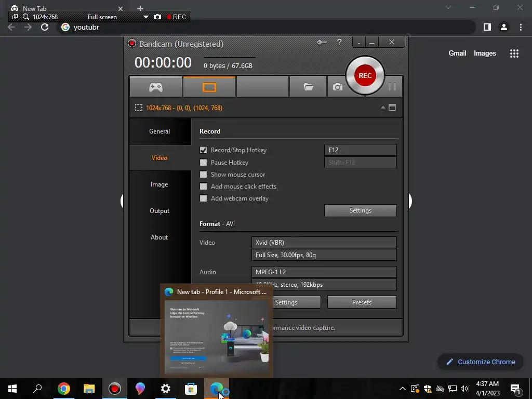This screenshot has height=399, width=532.
Task: Select the screen recording mode rectangle icon
Action: [209, 87]
